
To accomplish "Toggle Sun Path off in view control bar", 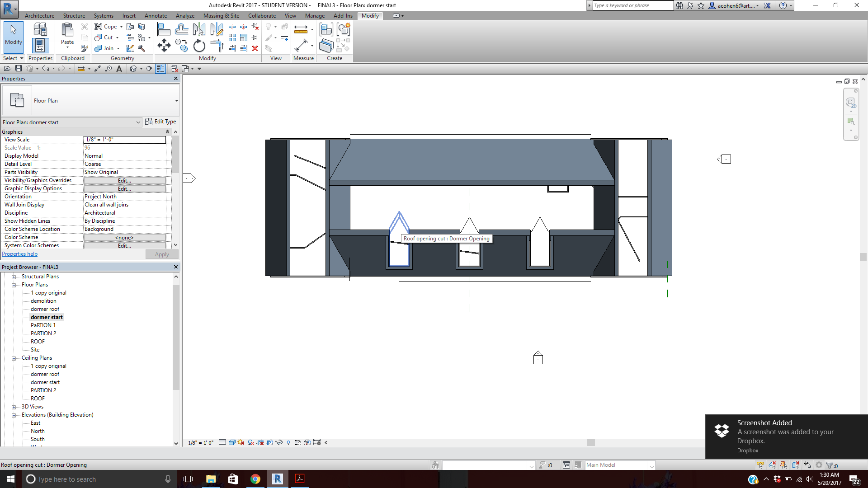I will pyautogui.click(x=241, y=442).
